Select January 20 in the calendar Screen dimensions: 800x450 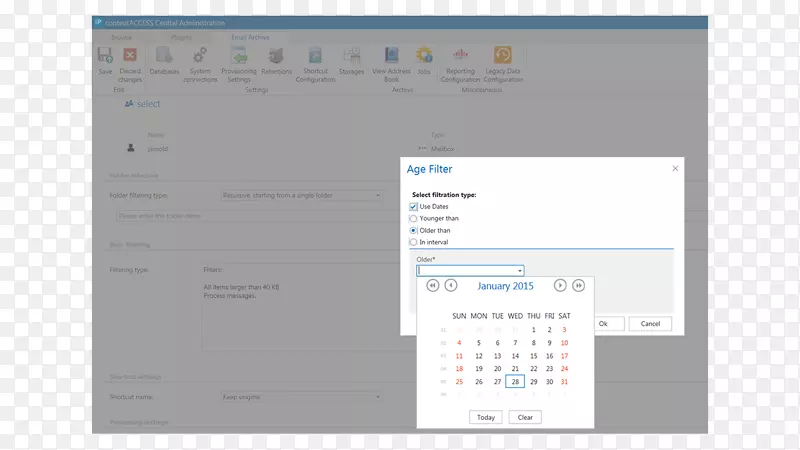pos(497,368)
